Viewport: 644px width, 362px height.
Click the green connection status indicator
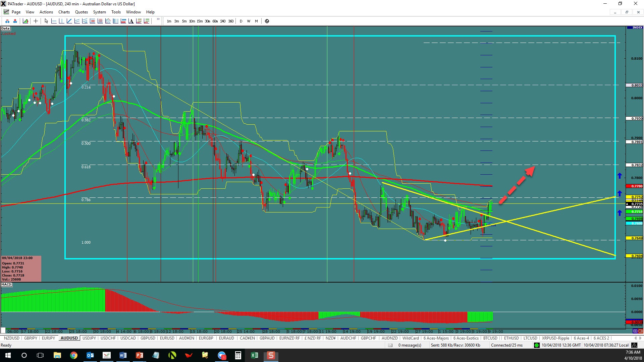537,345
